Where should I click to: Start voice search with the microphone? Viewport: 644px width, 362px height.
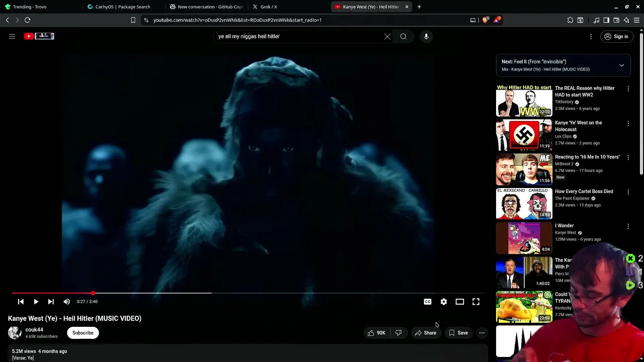tap(426, 36)
